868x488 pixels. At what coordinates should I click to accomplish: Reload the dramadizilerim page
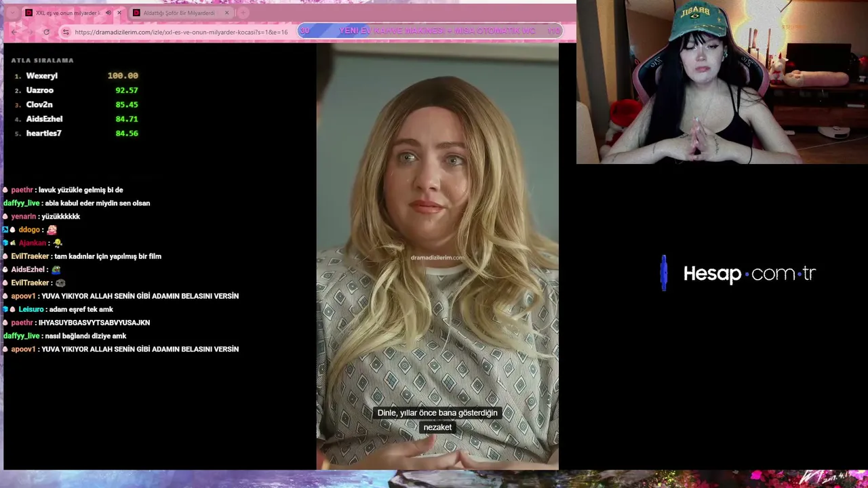pos(46,32)
